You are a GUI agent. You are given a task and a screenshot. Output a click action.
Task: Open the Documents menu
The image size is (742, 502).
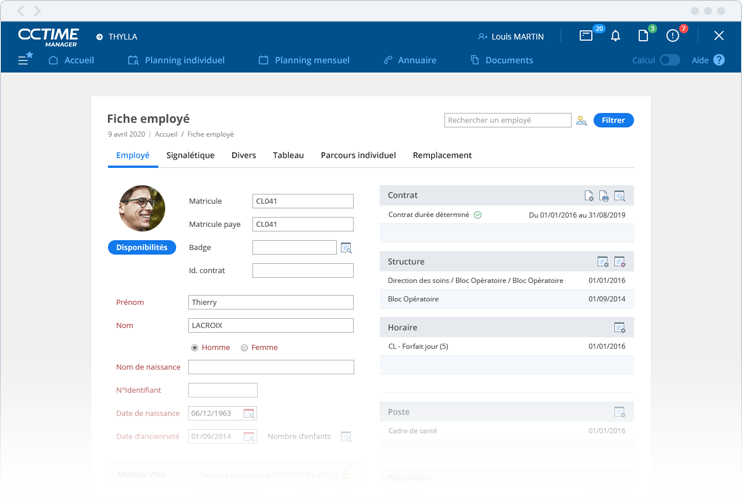coord(502,61)
